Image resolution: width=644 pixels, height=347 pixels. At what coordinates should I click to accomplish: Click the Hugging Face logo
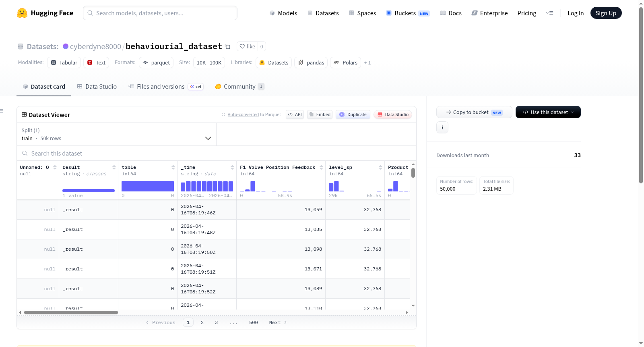click(45, 13)
